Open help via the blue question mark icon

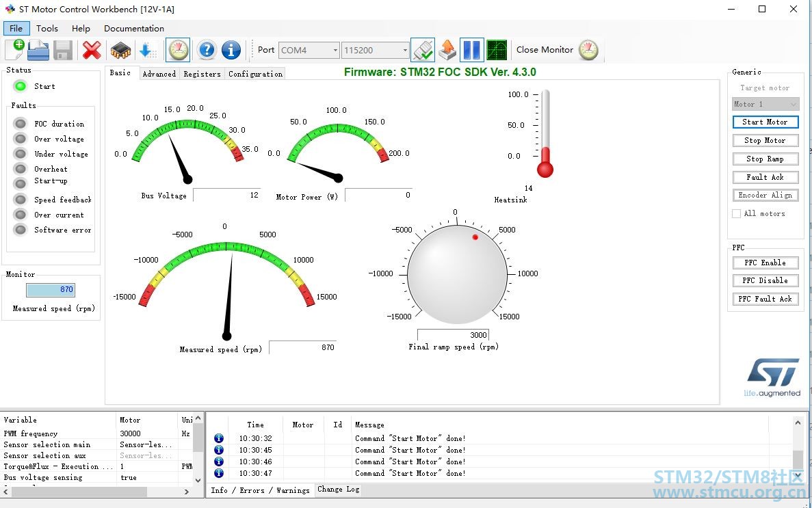207,50
